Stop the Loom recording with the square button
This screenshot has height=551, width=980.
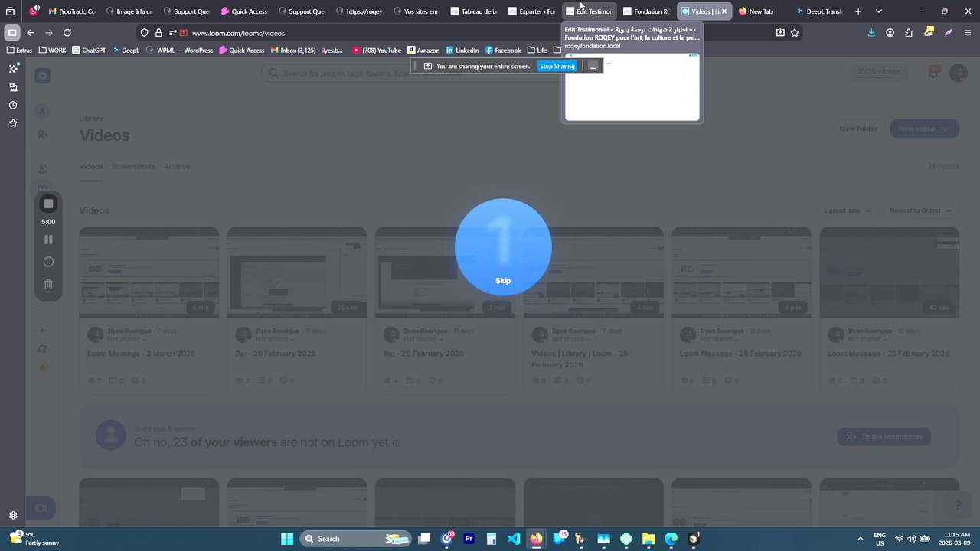pos(48,204)
